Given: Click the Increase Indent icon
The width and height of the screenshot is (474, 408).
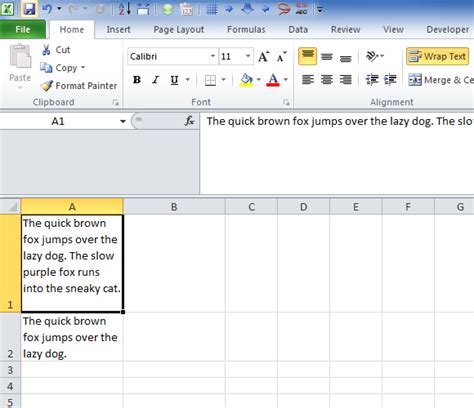Looking at the screenshot, I should [390, 80].
